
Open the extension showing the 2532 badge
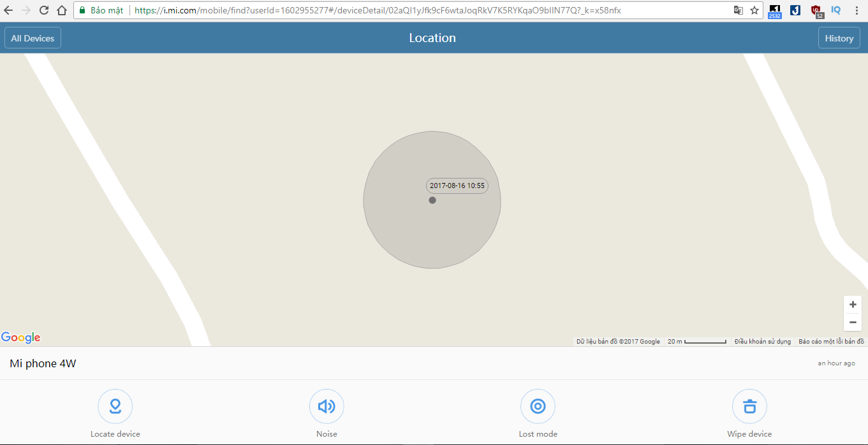(x=775, y=11)
